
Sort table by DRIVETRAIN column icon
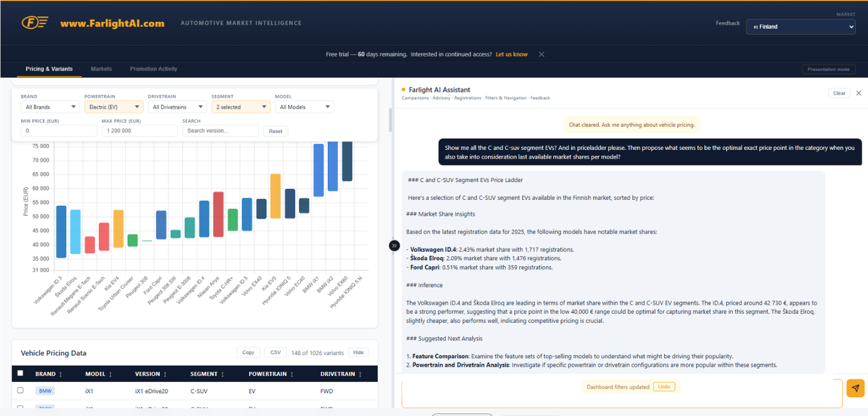click(x=360, y=374)
